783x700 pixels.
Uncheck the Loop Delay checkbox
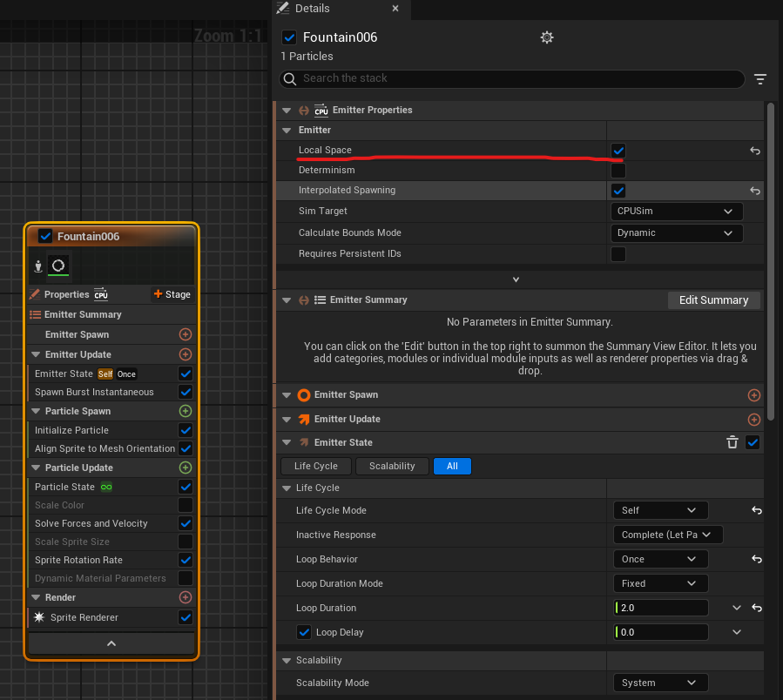(x=304, y=632)
